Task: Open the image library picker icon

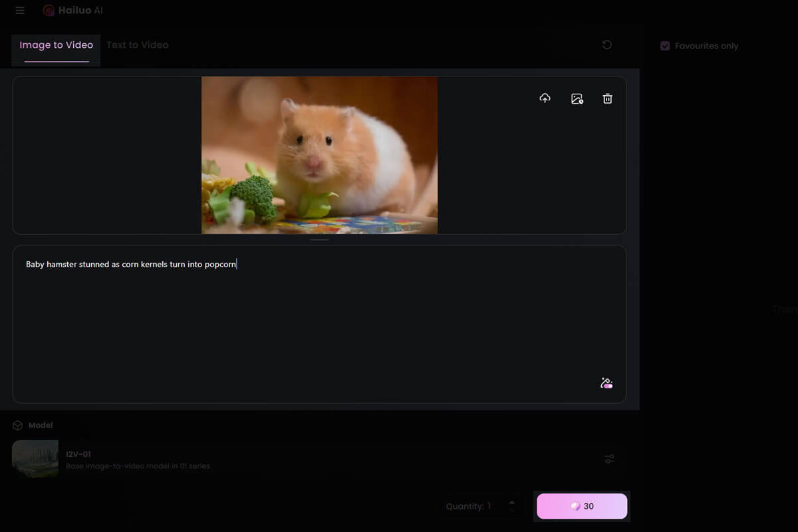Action: 577,98
